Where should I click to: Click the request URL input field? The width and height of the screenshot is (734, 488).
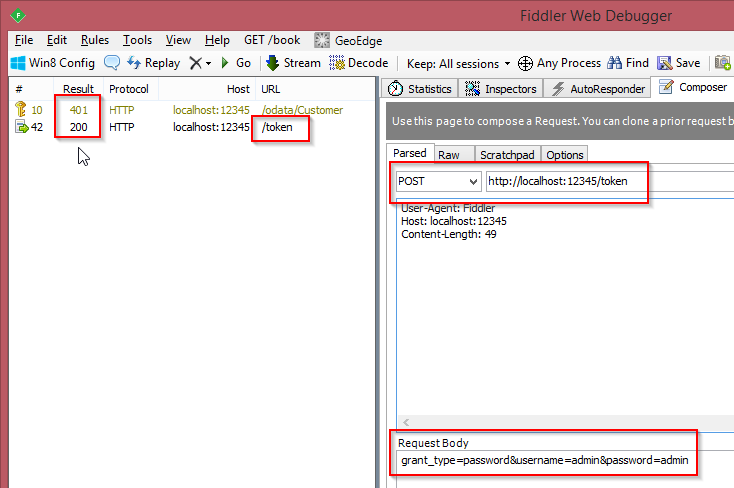tap(609, 181)
